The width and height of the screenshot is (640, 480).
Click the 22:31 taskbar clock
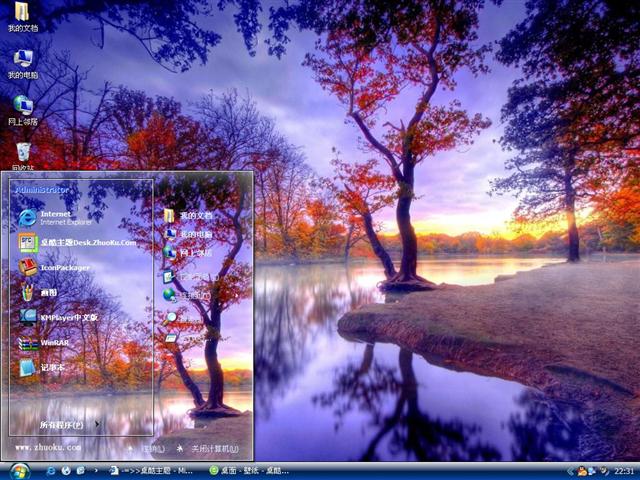tap(624, 471)
